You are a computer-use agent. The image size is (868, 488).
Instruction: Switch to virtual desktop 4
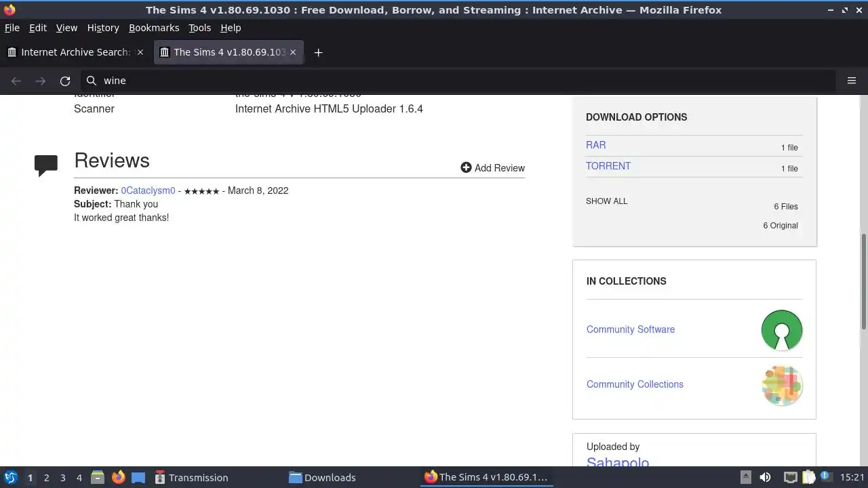coord(79,477)
